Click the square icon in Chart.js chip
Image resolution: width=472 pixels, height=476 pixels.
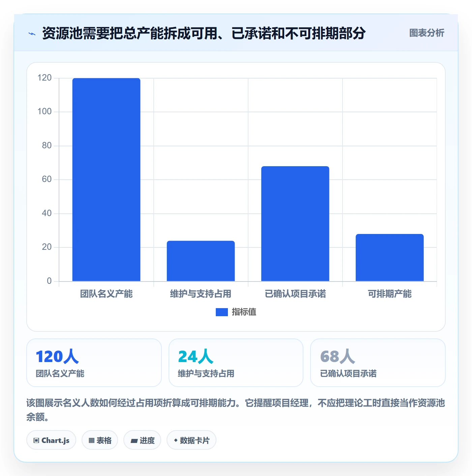pos(36,441)
